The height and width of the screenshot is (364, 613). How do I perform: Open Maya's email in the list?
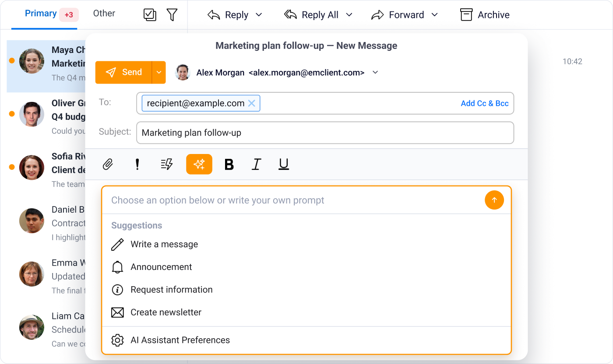(x=46, y=66)
